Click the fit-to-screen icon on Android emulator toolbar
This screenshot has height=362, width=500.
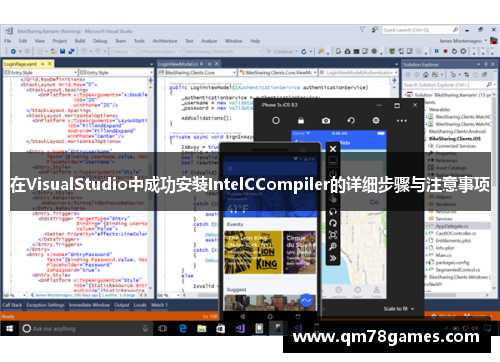click(333, 235)
